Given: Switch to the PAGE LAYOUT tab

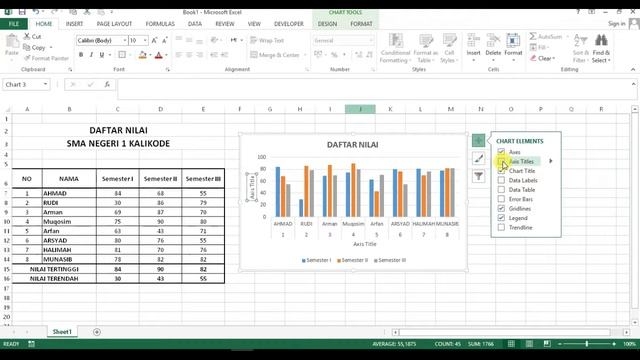Looking at the screenshot, I should 114,24.
